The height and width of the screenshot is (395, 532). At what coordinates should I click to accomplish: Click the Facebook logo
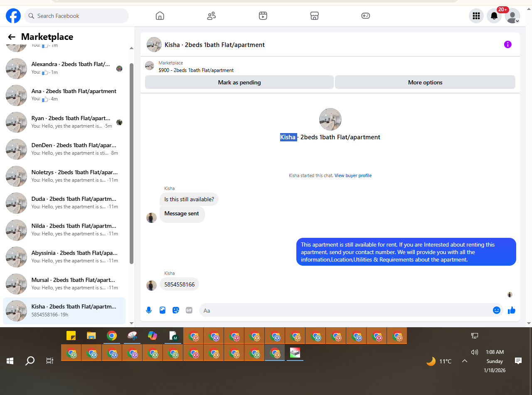13,16
